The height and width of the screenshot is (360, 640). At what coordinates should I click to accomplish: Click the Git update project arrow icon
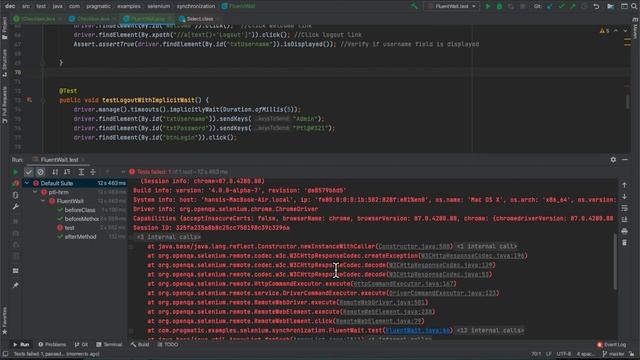550,6
